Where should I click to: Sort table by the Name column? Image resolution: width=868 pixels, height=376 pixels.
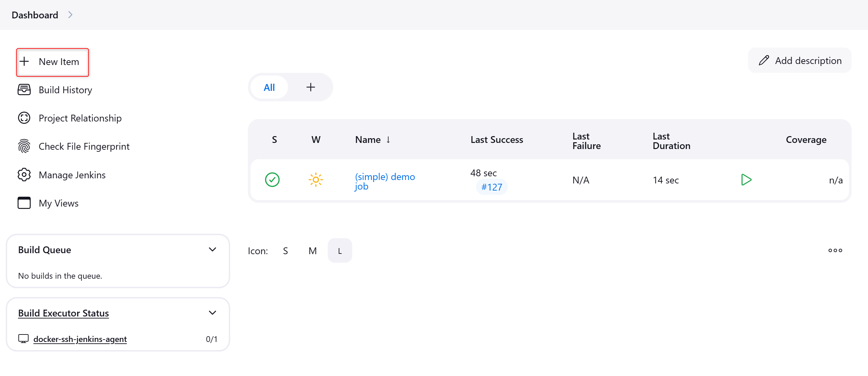tap(373, 140)
